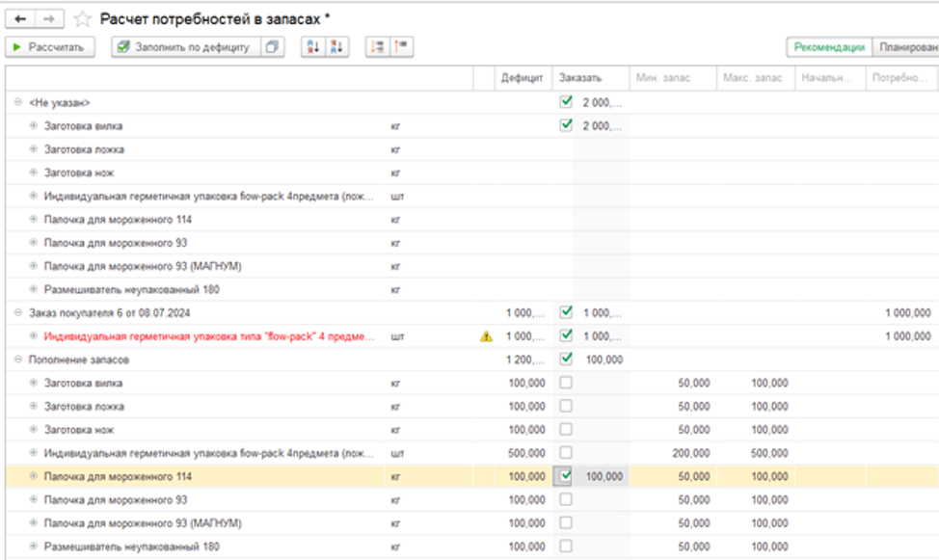Click 1 000,000 Потребность value for Заказ покупателя 6
939x560 pixels.
908,313
